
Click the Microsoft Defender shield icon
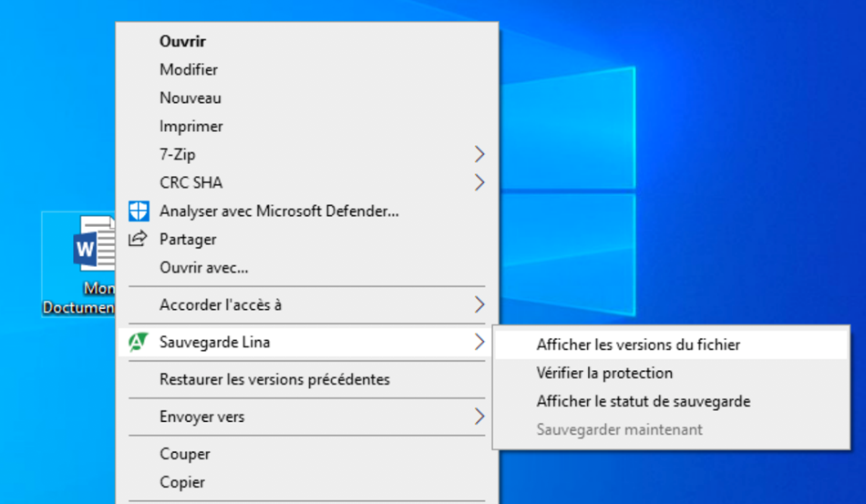pos(138,211)
